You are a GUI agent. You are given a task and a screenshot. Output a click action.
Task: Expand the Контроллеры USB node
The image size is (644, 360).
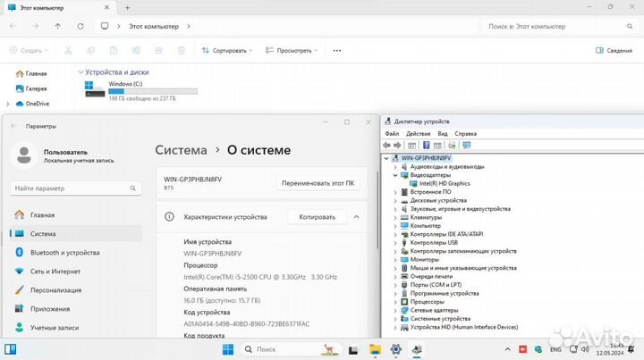(395, 243)
